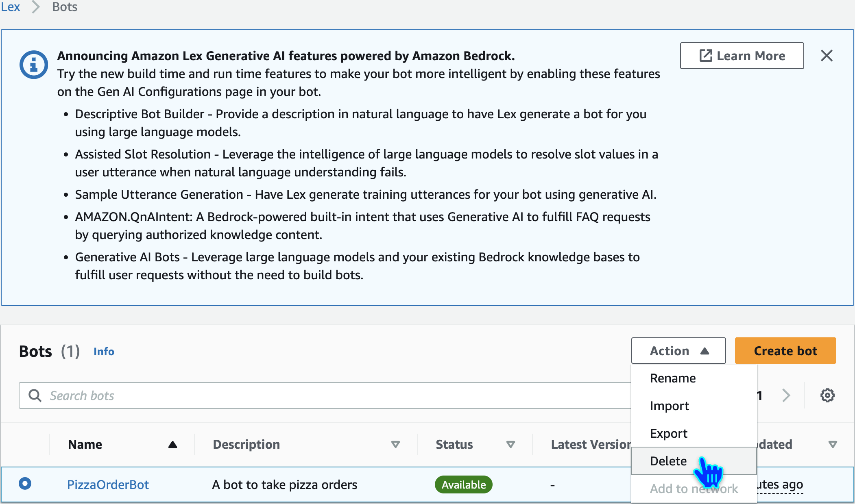Viewport: 855px width, 504px height.
Task: Sort bots by Name ascending arrow
Action: (x=172, y=444)
